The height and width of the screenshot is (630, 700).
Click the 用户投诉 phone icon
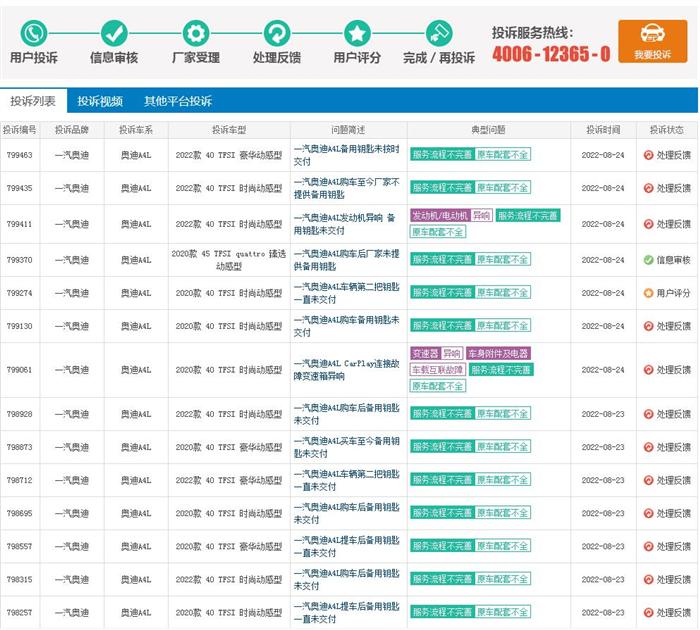[34, 33]
